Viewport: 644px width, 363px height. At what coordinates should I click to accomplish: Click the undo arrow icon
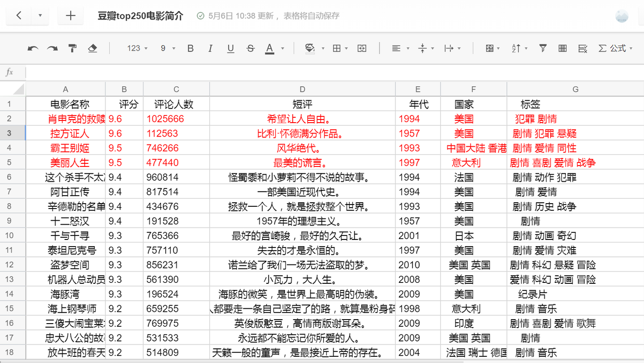33,48
